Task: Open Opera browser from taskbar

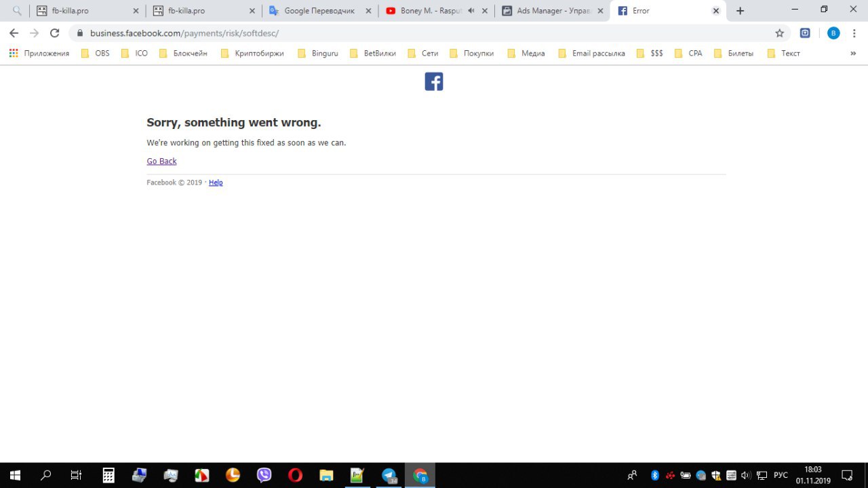Action: pos(295,475)
